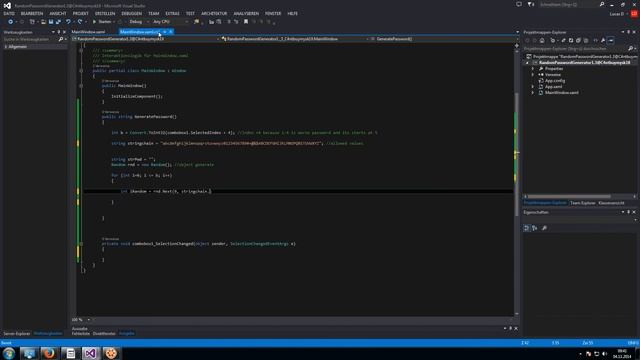Switch to the MainWindow.xaml editor tab
Image resolution: width=640 pixels, height=360 pixels.
tap(89, 32)
